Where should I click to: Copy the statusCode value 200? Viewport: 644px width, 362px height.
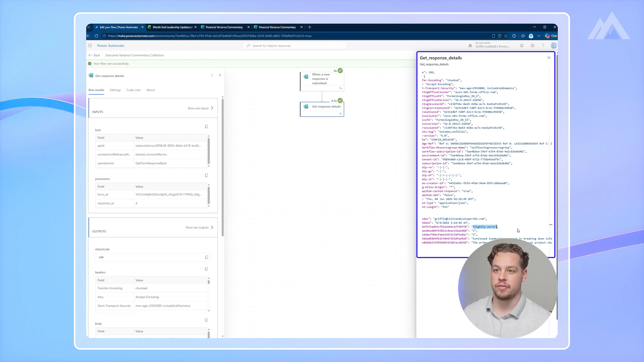206,257
